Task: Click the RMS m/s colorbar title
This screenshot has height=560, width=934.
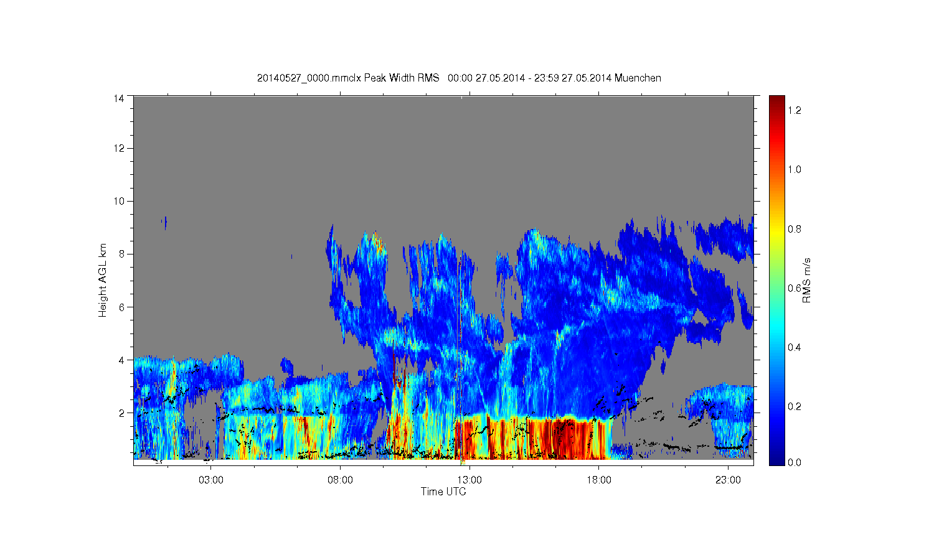Action: click(807, 280)
